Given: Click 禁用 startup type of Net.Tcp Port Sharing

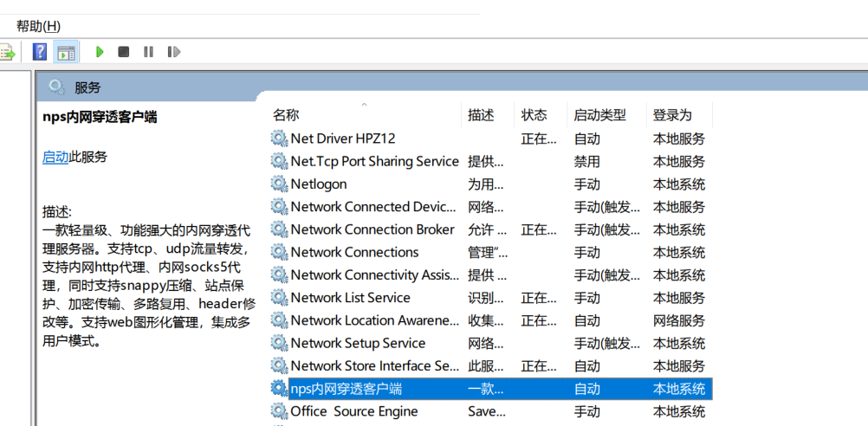Looking at the screenshot, I should point(586,161).
